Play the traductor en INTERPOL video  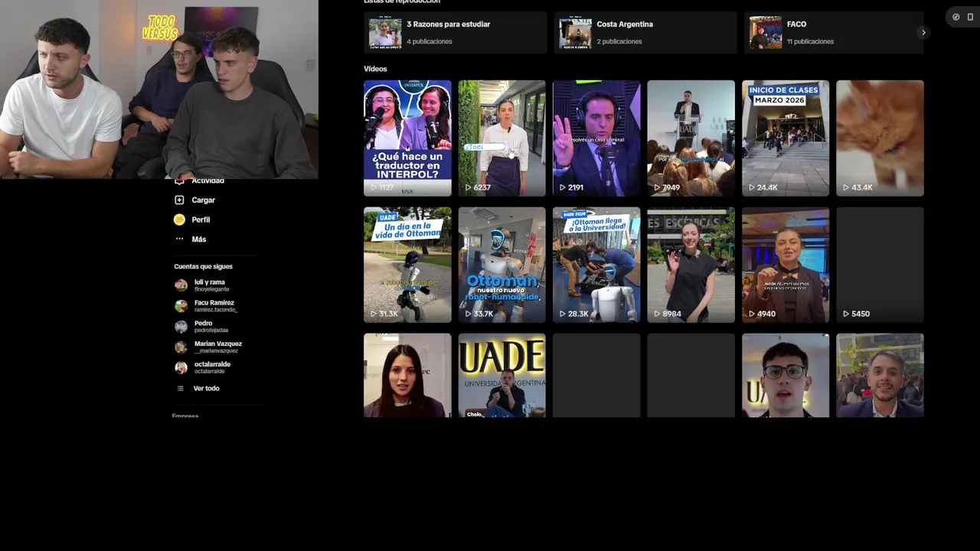pos(407,139)
